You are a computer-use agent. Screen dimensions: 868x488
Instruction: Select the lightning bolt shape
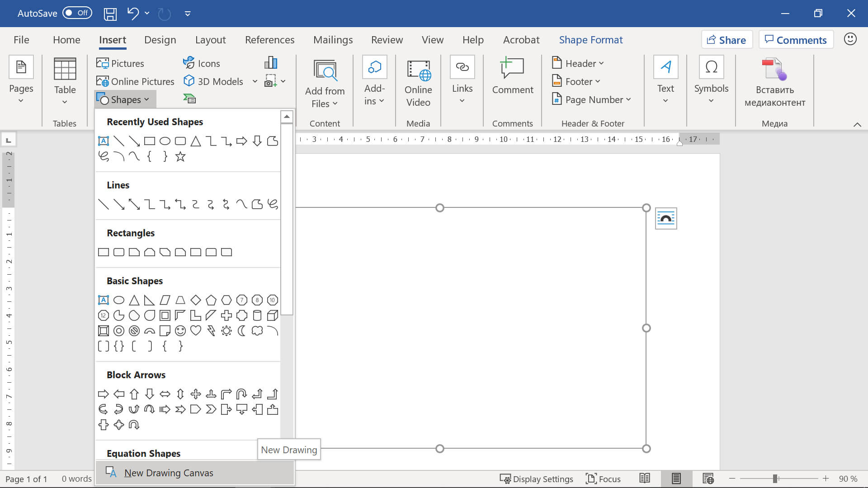[x=211, y=331]
